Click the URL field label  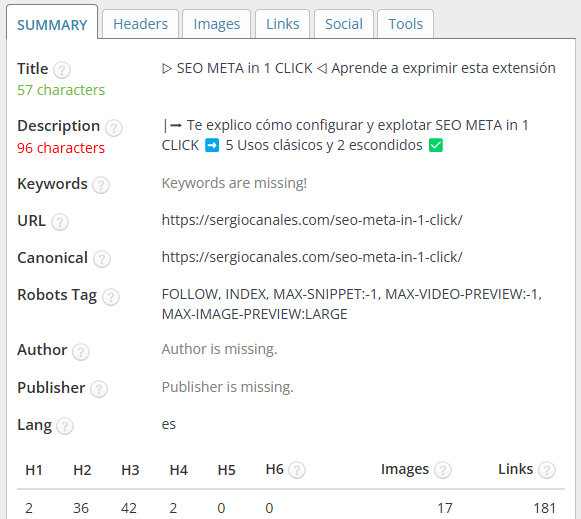(x=31, y=221)
